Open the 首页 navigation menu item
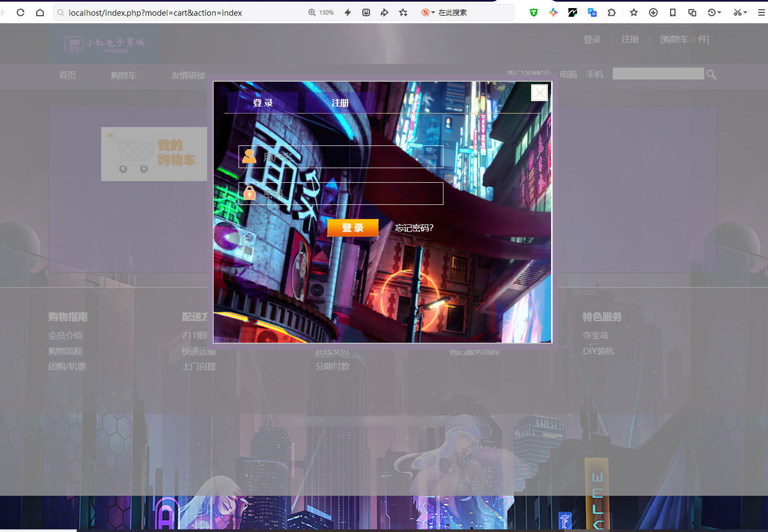The height and width of the screenshot is (532, 768). [68, 76]
